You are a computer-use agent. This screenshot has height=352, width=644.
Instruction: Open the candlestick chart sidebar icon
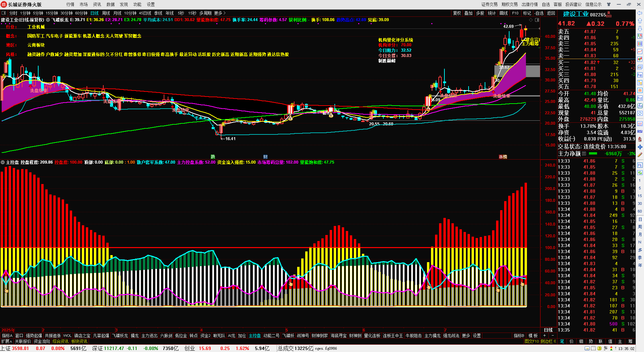click(640, 59)
